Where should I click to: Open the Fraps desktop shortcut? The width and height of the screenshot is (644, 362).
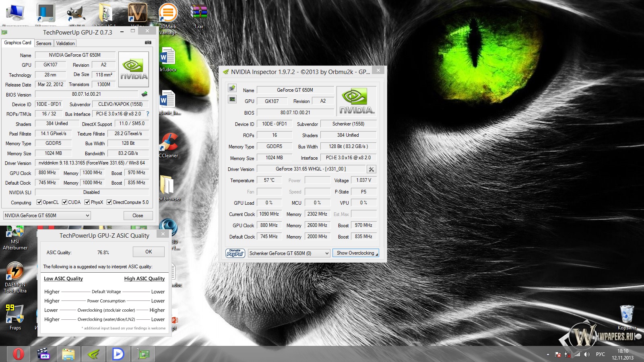pyautogui.click(x=15, y=317)
